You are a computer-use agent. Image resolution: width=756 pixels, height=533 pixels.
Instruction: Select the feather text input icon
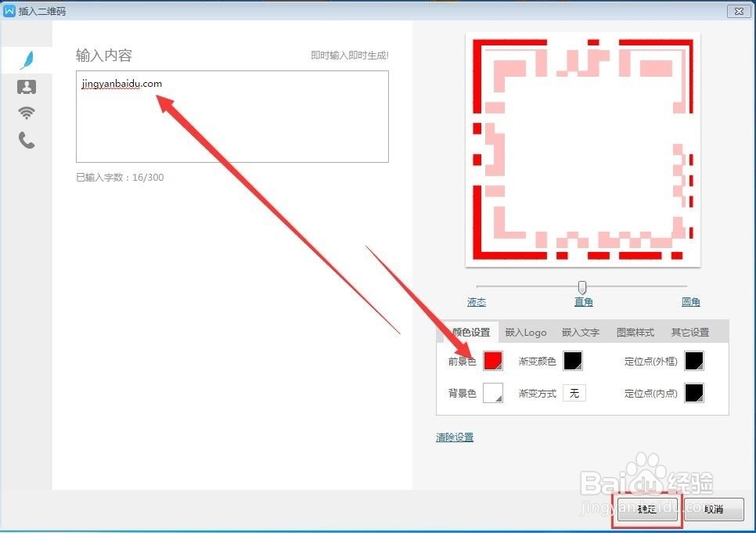[x=27, y=59]
